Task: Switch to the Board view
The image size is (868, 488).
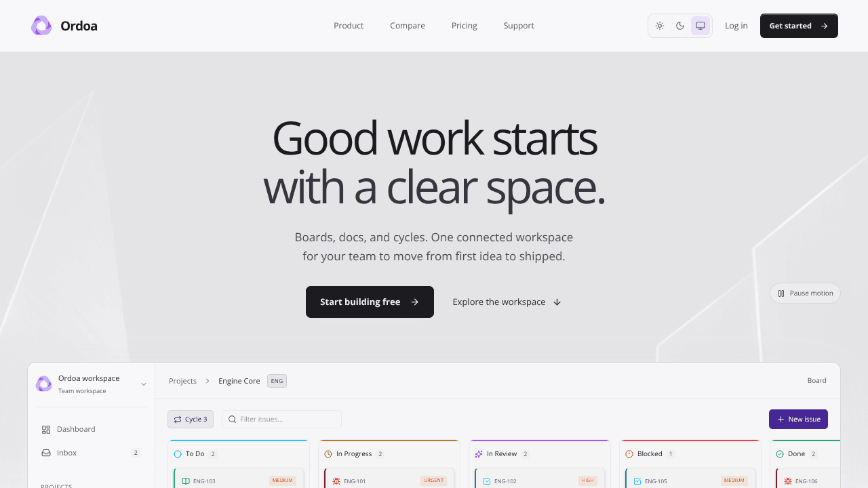Action: (x=817, y=381)
